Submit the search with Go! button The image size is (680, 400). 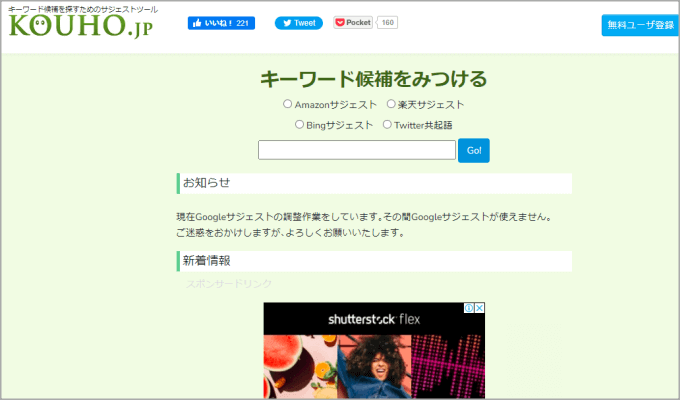[x=474, y=151]
